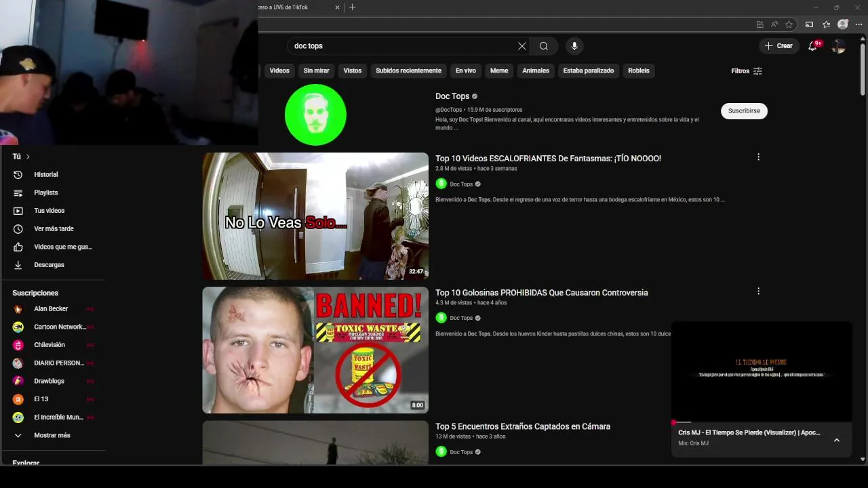Open the BANNED golosinas thumbnail
Image resolution: width=868 pixels, height=488 pixels.
coord(315,350)
